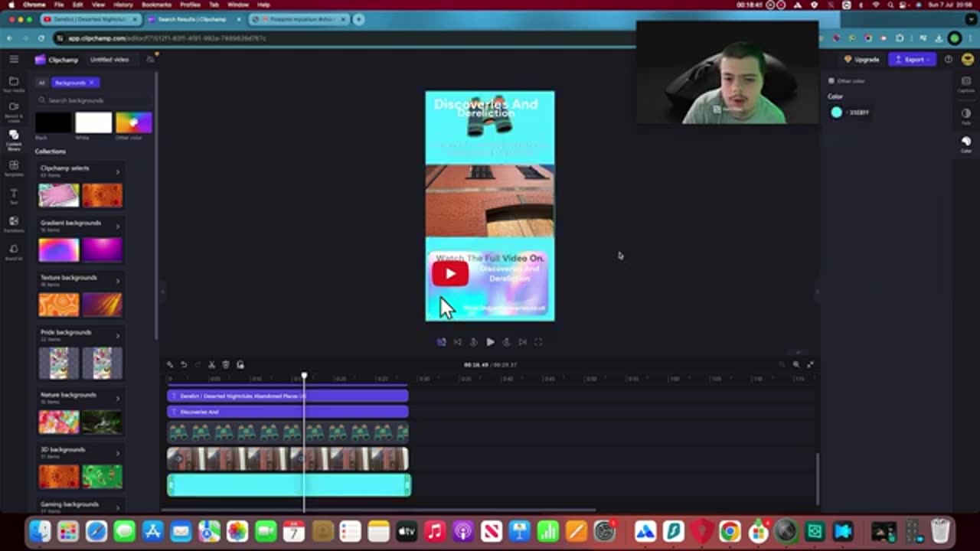The image size is (980, 551).
Task: Choose the White background swatch
Action: [93, 122]
